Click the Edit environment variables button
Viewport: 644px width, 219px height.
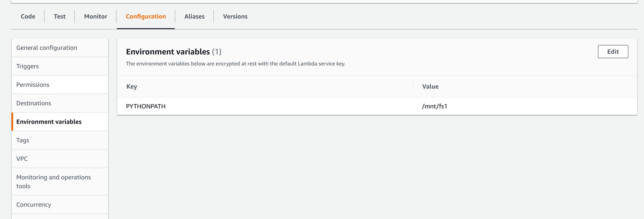pos(613,52)
